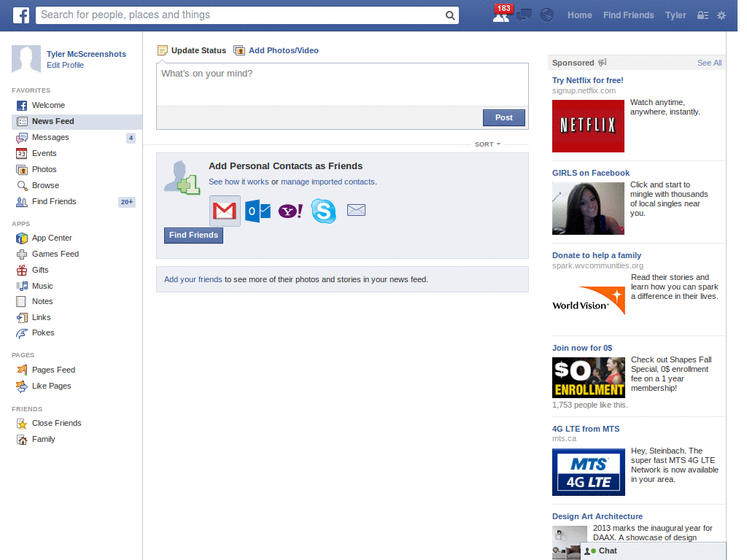Screen dimensions: 747x560
Task: Open News Feed in sidebar
Action: click(x=77, y=122)
